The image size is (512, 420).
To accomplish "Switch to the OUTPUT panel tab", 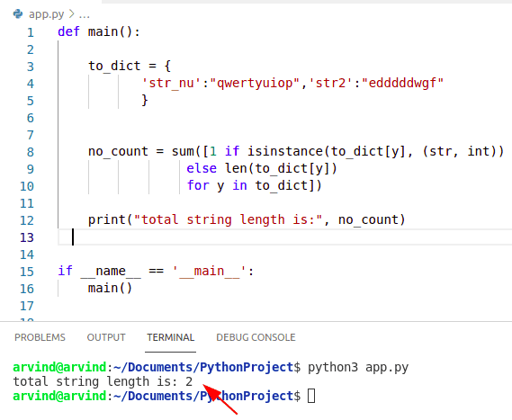I will 106,337.
